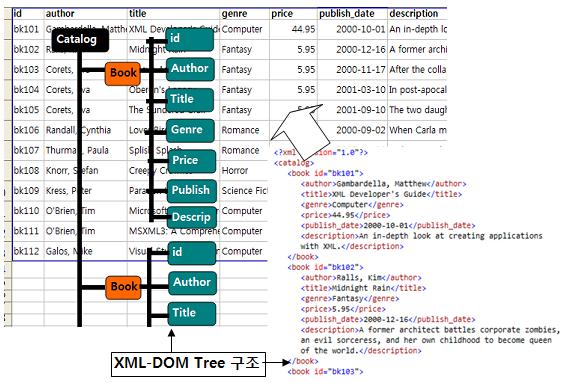Select the first orange Book node
Viewport: 562px width, 383px height.
[x=123, y=74]
